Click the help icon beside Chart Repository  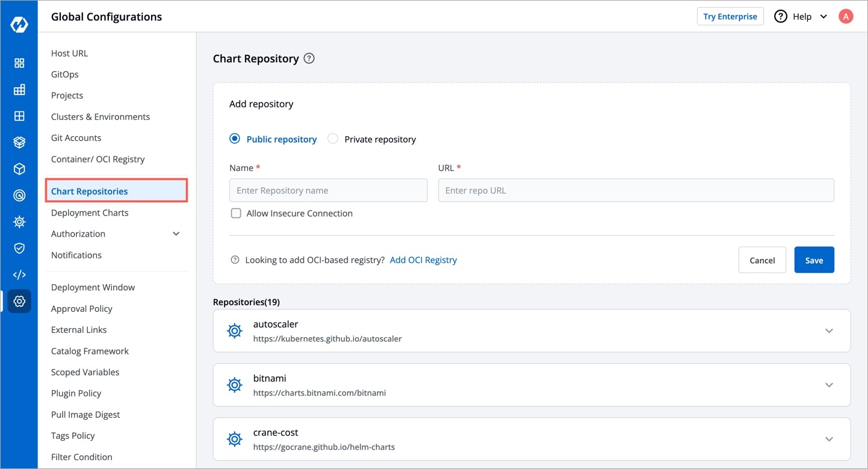click(309, 58)
